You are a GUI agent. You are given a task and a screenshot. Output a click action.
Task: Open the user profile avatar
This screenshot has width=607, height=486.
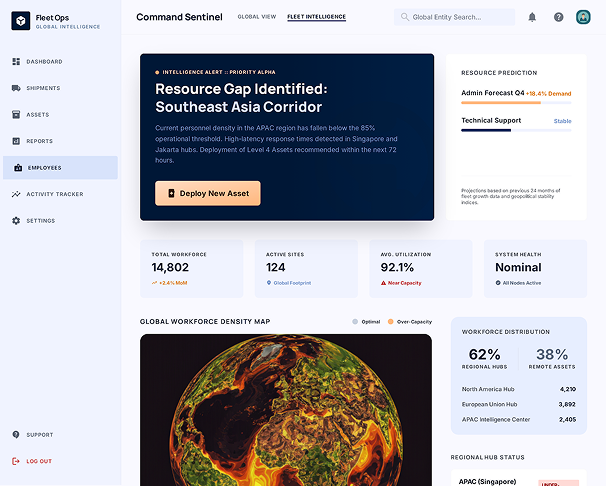(583, 17)
